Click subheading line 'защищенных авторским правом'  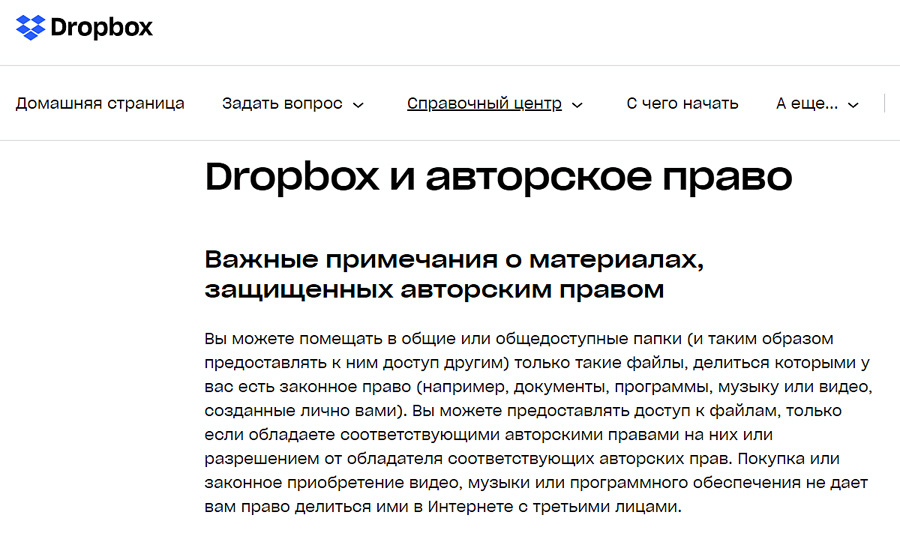tap(434, 289)
